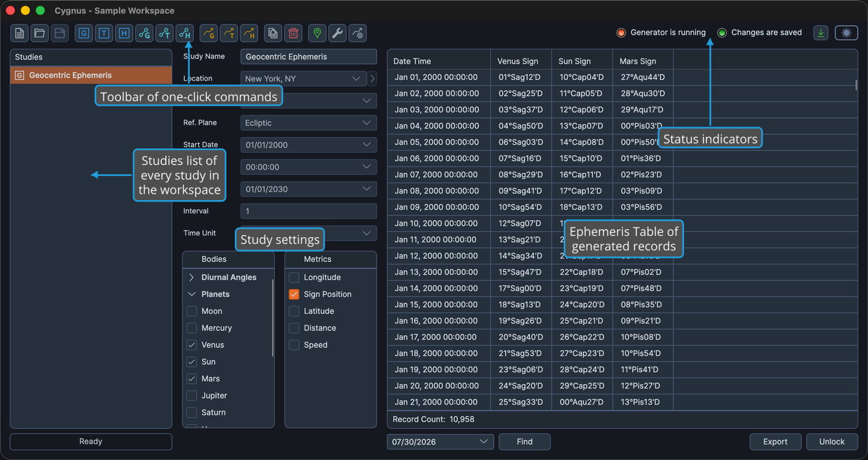Expand the Diurnal Angles group
Viewport: 868px width, 460px height.
coord(192,277)
